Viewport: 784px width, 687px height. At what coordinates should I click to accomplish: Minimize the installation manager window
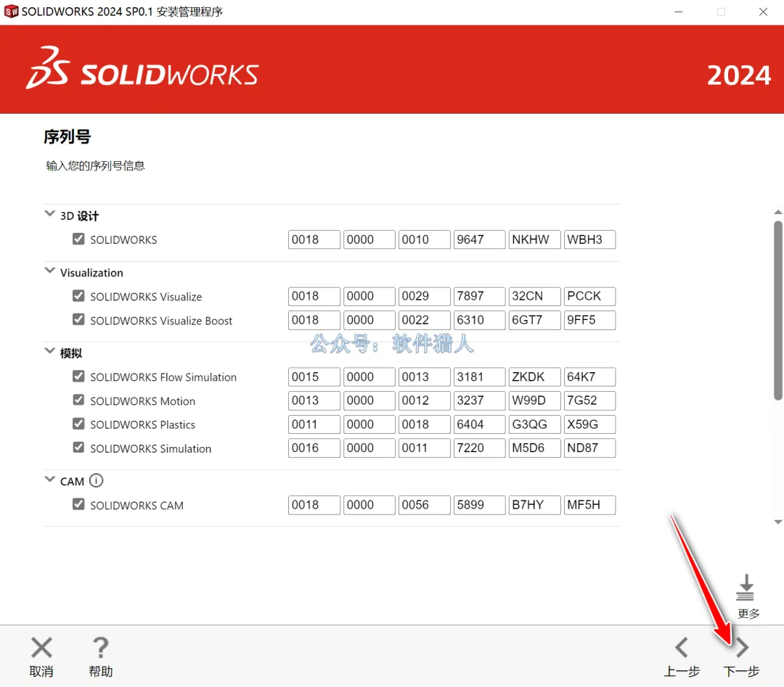pyautogui.click(x=679, y=12)
